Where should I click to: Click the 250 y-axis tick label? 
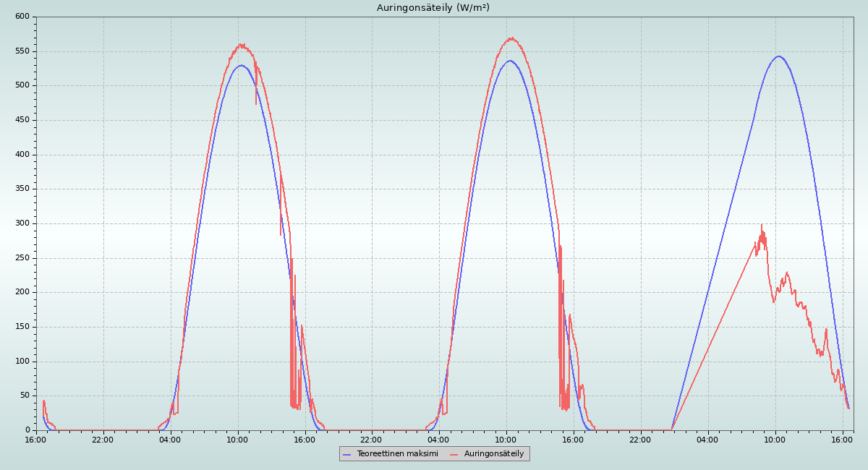pyautogui.click(x=22, y=258)
